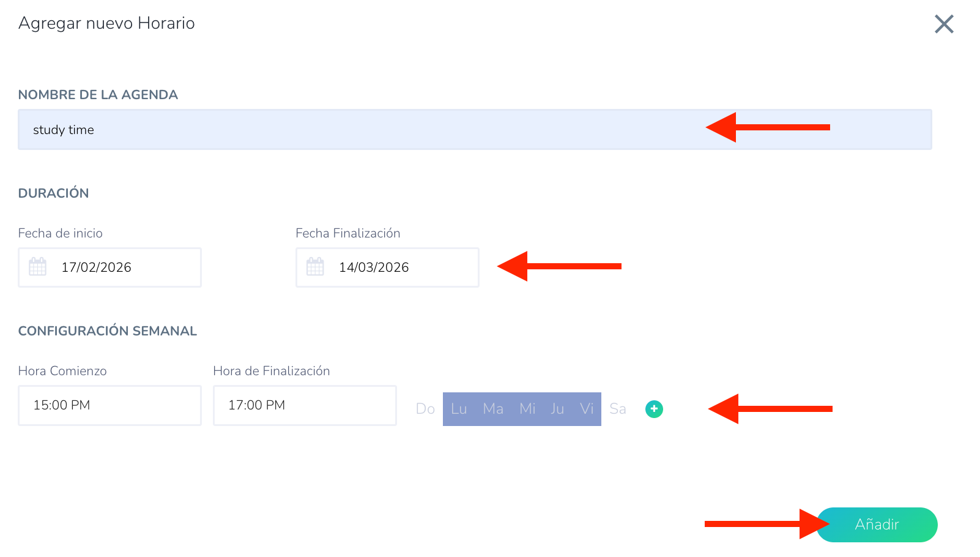Click the calendar icon for Fecha Finalización

tap(315, 267)
